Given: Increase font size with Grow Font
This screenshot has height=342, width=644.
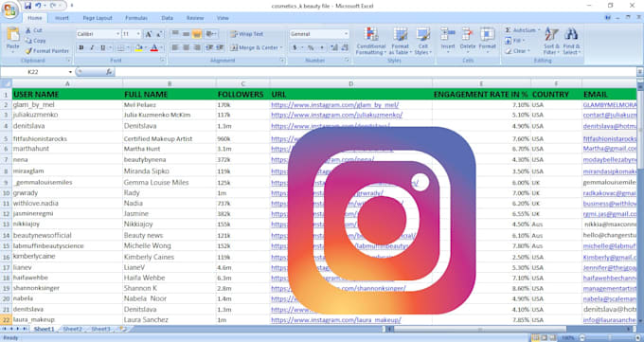Looking at the screenshot, I should (149, 34).
